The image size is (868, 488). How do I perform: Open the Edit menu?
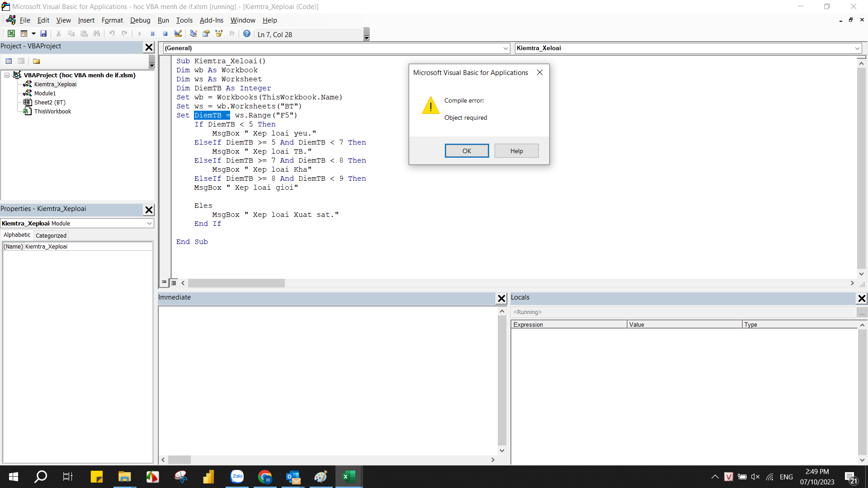[x=43, y=20]
